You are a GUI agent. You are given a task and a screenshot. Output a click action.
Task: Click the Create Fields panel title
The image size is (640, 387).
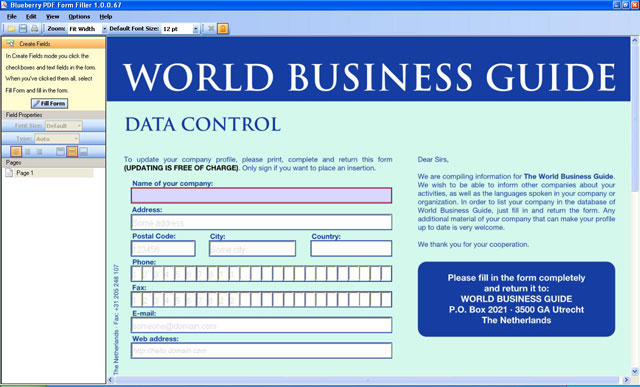pos(35,44)
